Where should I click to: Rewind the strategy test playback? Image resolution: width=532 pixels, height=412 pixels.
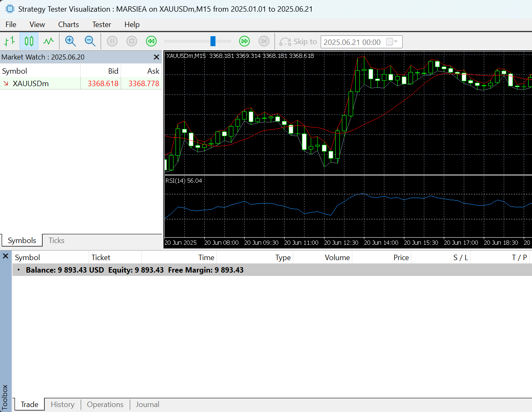pyautogui.click(x=151, y=41)
